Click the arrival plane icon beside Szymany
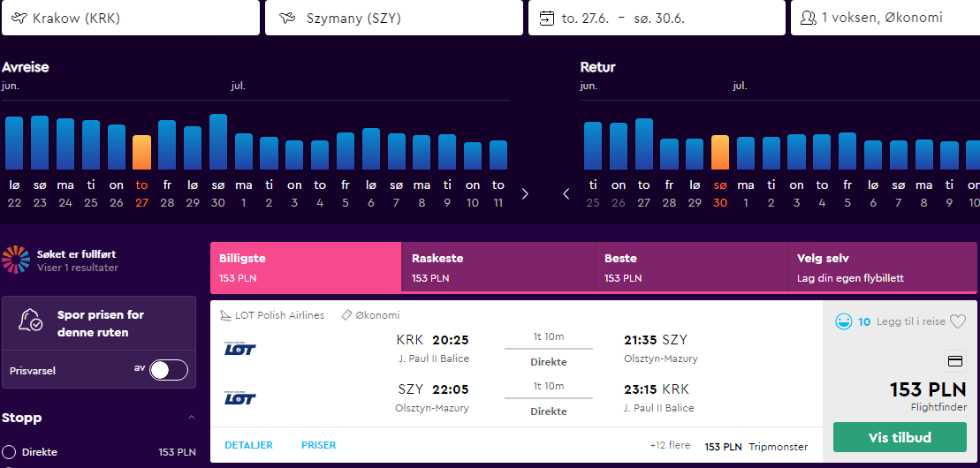 pyautogui.click(x=287, y=19)
